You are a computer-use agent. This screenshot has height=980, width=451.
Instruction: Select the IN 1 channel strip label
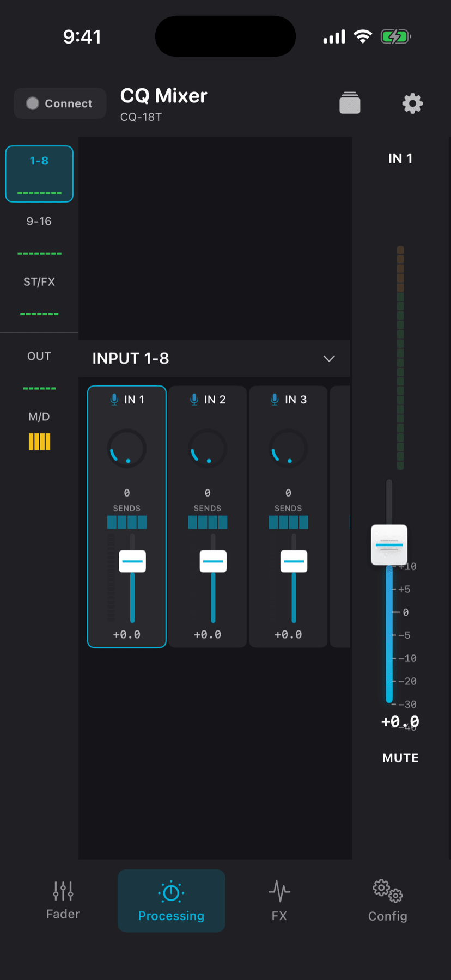[134, 400]
